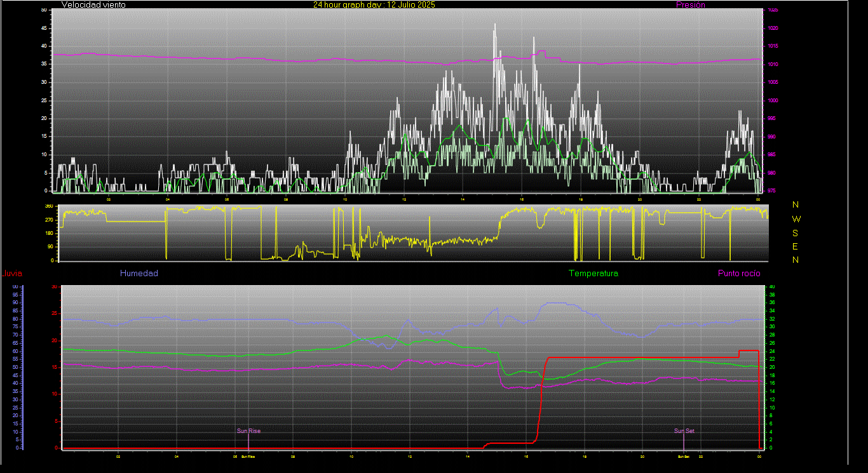The image size is (868, 473).
Task: Click the '1020' pressure axis value
Action: (x=773, y=29)
